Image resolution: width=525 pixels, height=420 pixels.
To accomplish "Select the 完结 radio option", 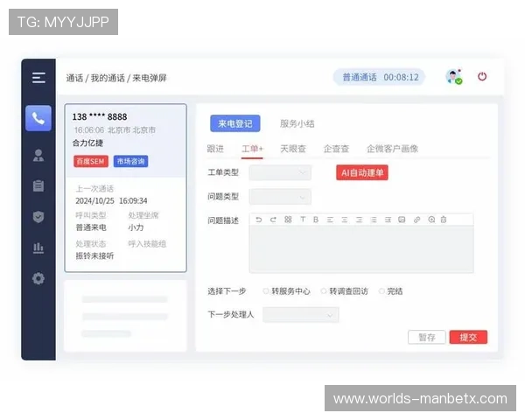I will pyautogui.click(x=381, y=291).
